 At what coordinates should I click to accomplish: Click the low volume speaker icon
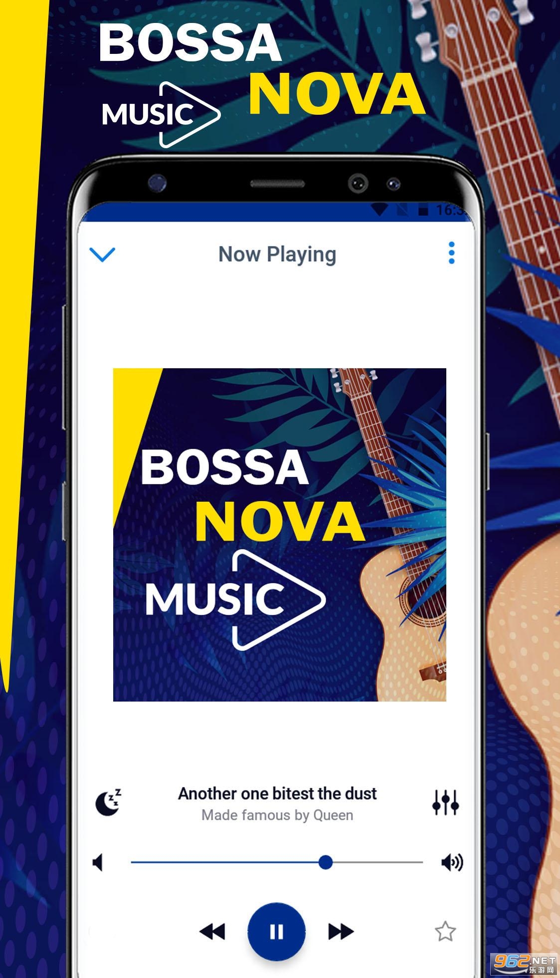(98, 862)
